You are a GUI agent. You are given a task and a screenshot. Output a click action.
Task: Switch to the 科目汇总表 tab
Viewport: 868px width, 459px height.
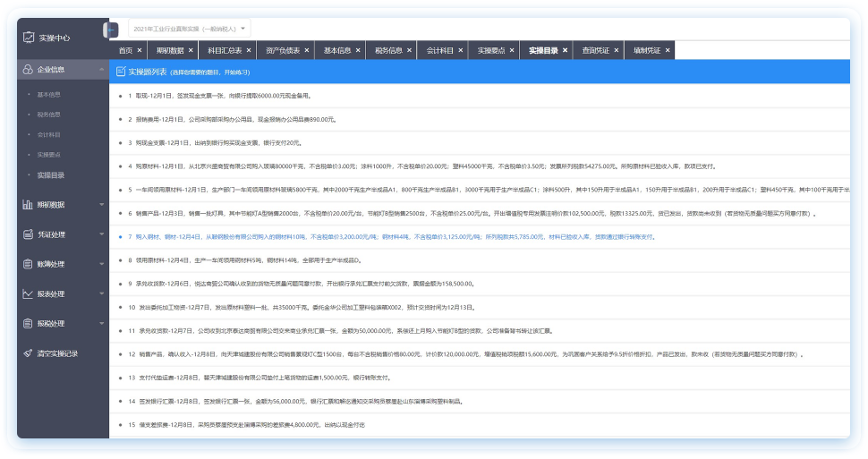(x=225, y=50)
